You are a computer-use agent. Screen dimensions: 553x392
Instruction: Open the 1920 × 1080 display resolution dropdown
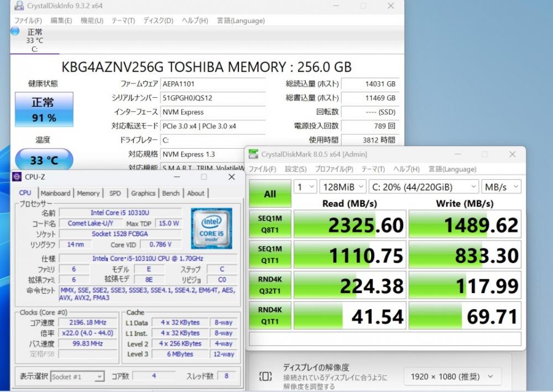coord(452,377)
